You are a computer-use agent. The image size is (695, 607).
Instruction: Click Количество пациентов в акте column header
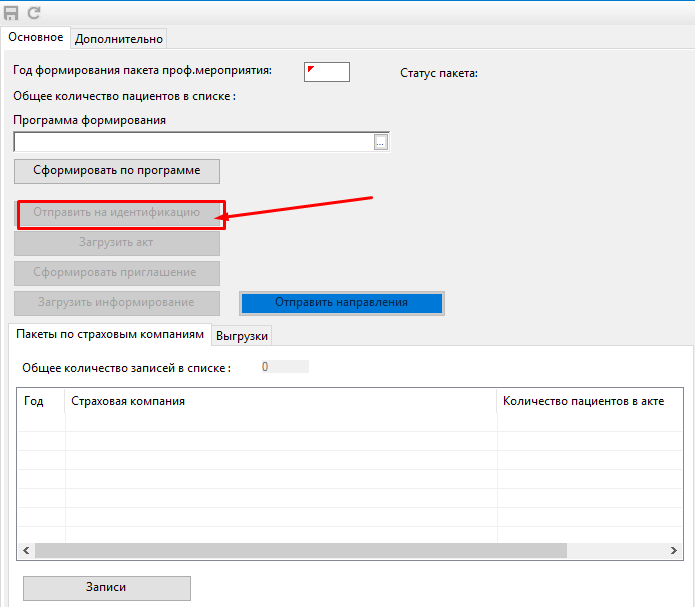coord(583,401)
